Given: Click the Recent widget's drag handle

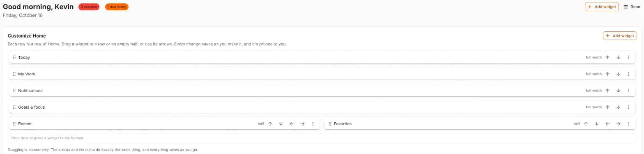Looking at the screenshot, I should coord(14,124).
